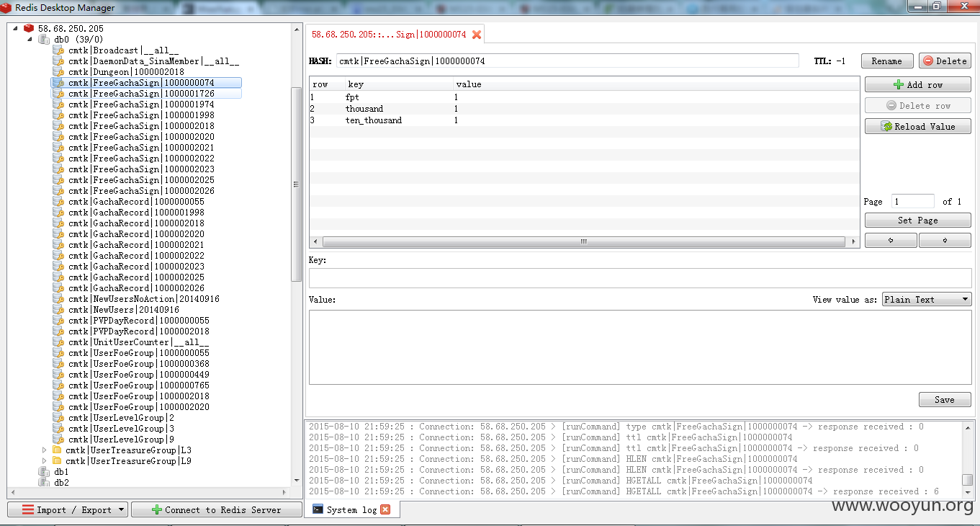980x526 pixels.
Task: Click the row column header
Action: [327, 84]
